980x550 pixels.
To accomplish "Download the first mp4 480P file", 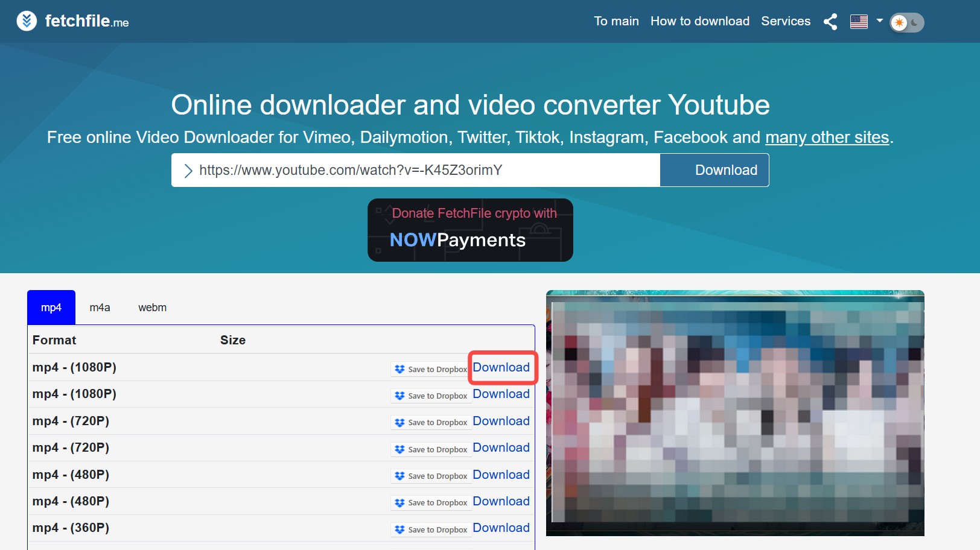I will 501,475.
